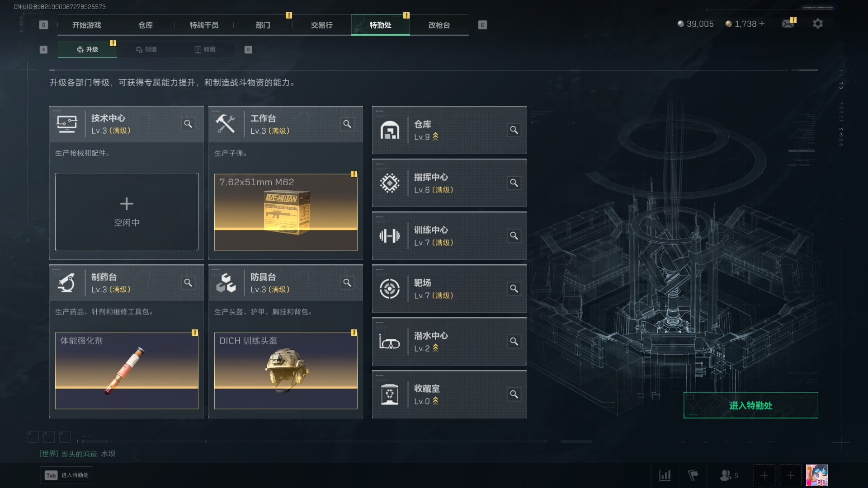The width and height of the screenshot is (868, 488).
Task: Click the 进入特勤处 green button
Action: click(750, 405)
